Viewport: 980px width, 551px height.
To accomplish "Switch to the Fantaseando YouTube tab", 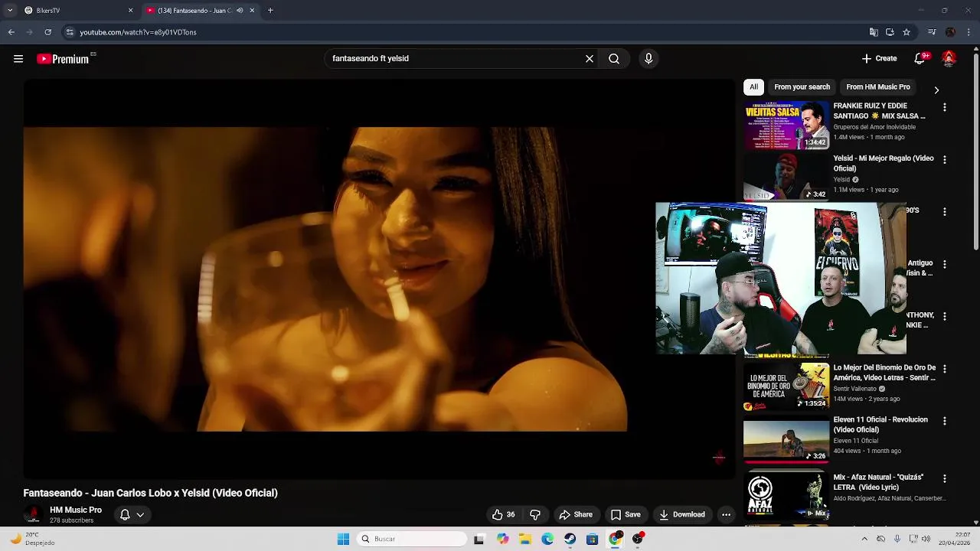I will point(201,11).
